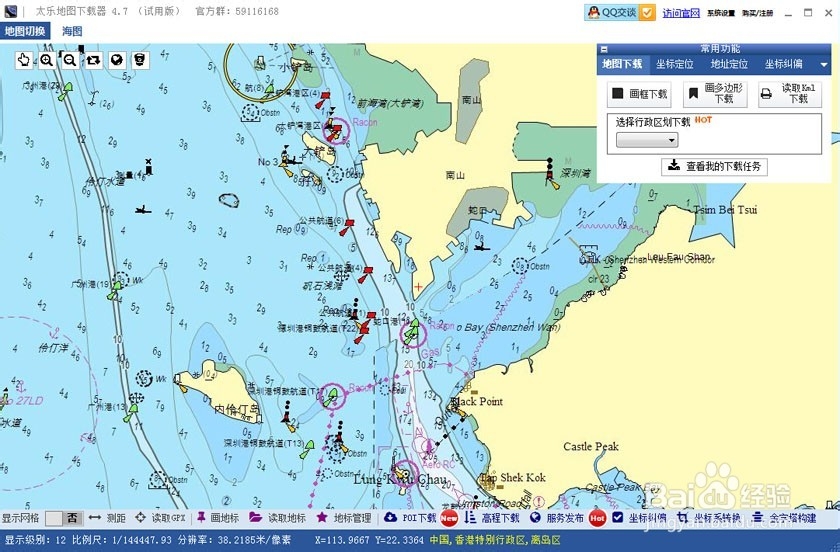The width and height of the screenshot is (840, 552).
Task: Select the pan hand tool
Action: [x=24, y=60]
